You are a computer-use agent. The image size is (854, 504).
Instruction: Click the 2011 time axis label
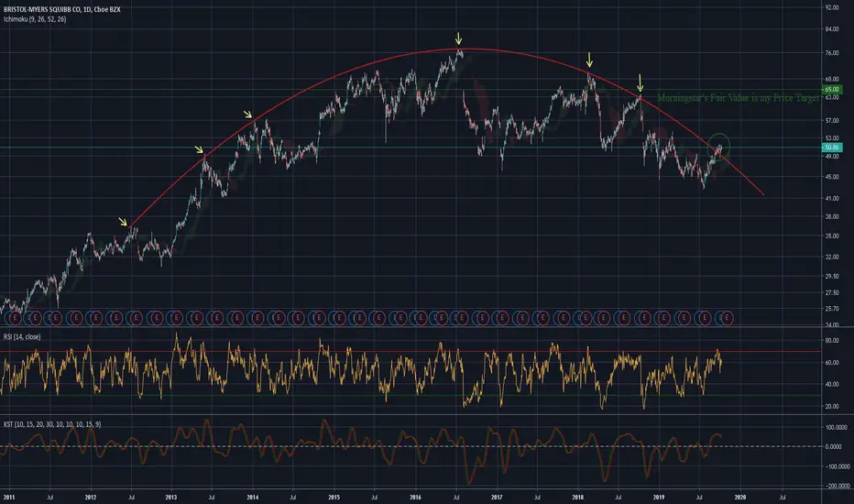tap(9, 497)
